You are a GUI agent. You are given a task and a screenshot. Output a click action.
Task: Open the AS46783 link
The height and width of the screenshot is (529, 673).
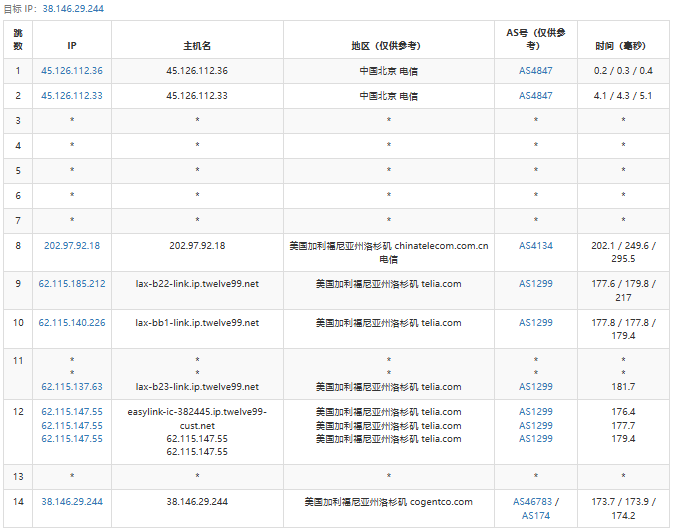click(x=530, y=502)
